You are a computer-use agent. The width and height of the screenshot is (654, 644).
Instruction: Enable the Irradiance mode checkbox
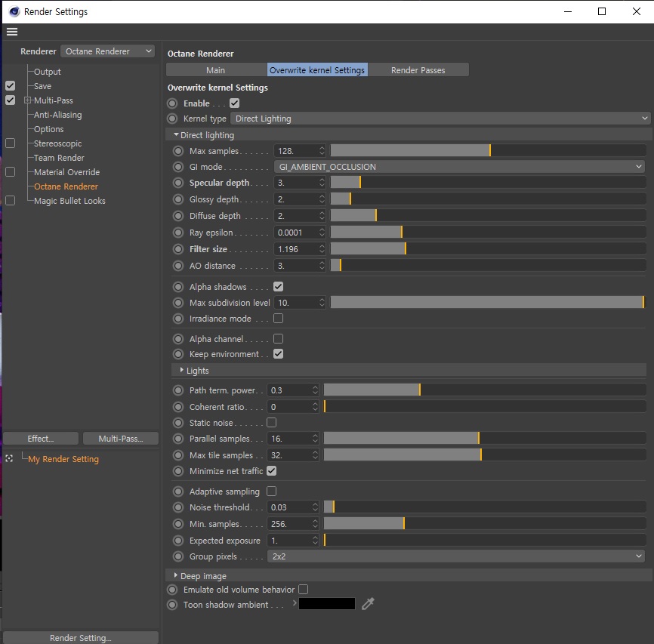point(278,319)
